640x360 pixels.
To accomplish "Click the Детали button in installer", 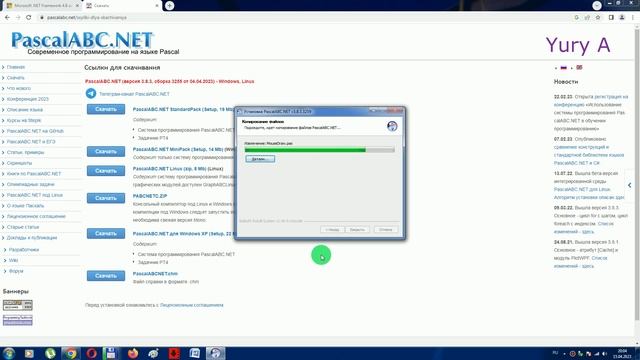I will click(x=260, y=159).
